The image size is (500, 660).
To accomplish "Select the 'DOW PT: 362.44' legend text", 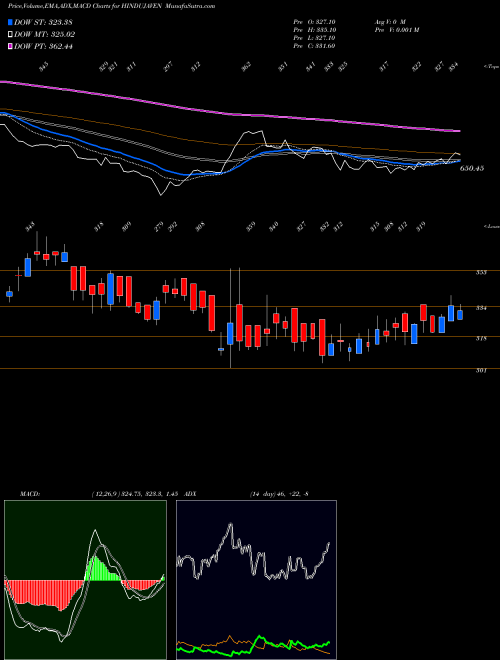I will pos(43,46).
